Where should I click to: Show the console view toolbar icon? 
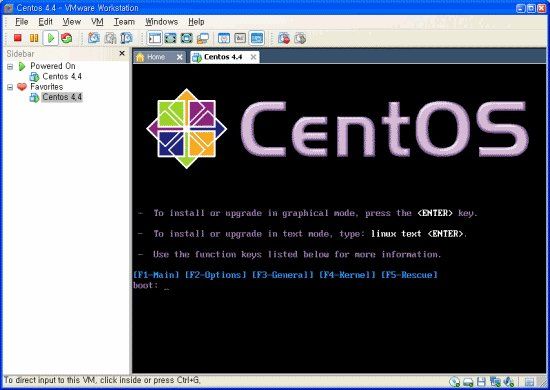257,38
